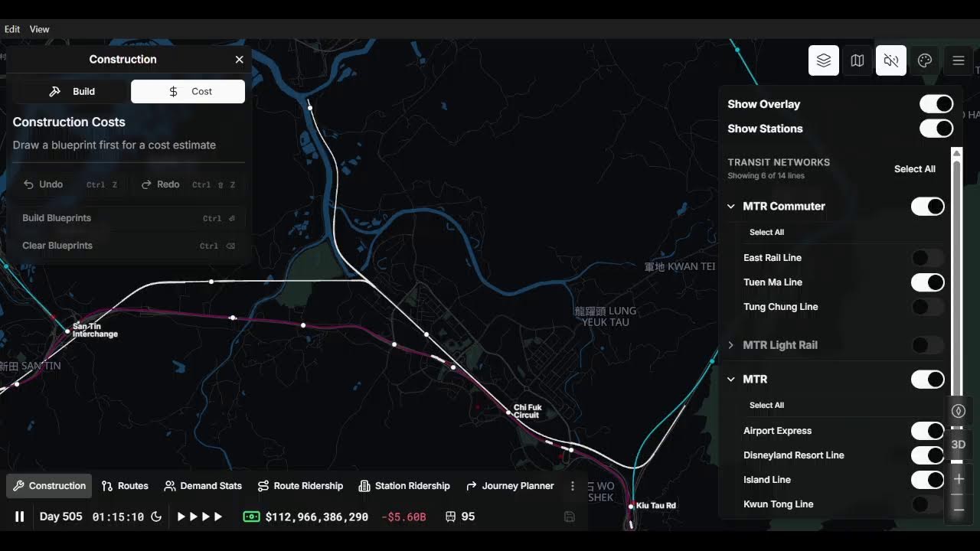The image size is (980, 551).
Task: Click the compass orientation icon
Action: [x=959, y=411]
